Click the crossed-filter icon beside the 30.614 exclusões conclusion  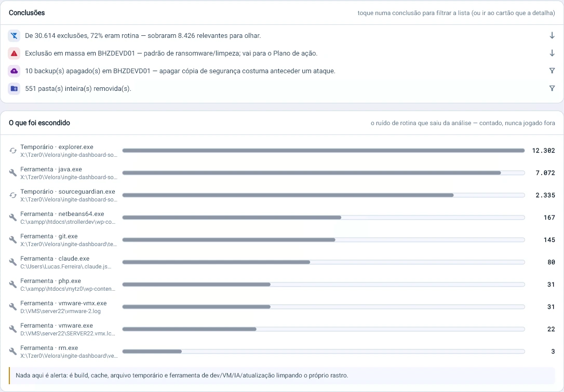(14, 36)
